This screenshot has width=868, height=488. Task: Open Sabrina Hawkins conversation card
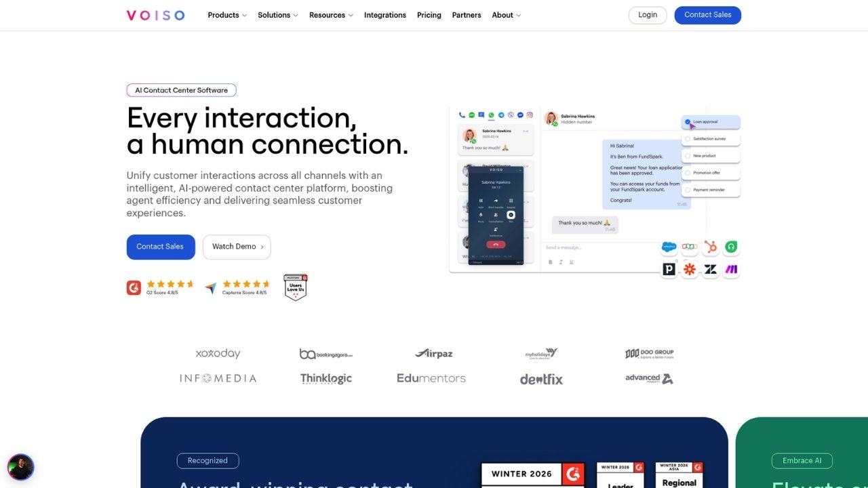coord(496,140)
